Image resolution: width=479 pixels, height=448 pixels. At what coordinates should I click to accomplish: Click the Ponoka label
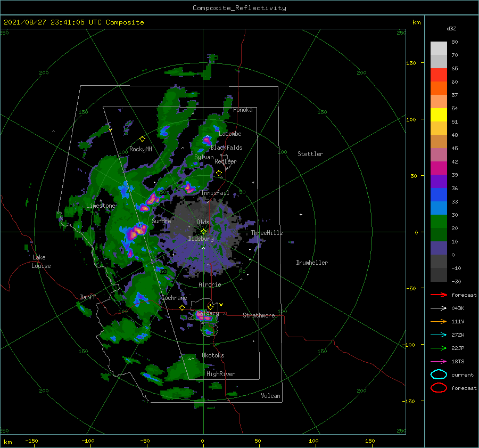(243, 110)
